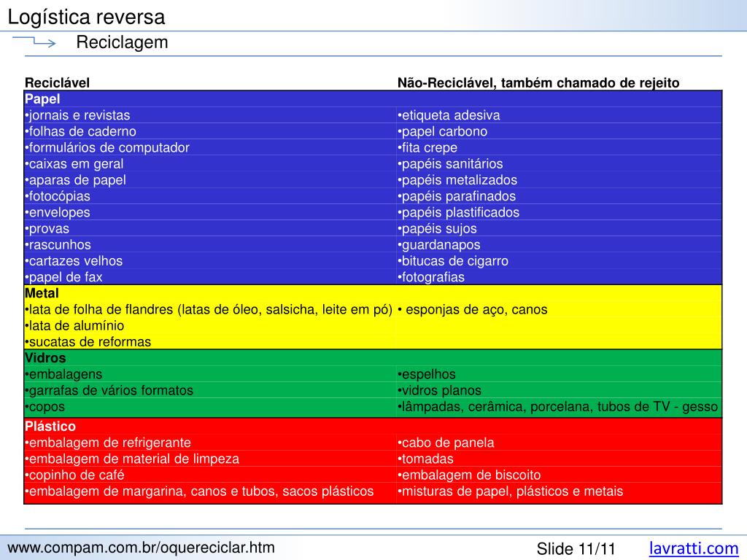Click the 'Slide 11/11' page indicator
747x560 pixels.
click(576, 548)
